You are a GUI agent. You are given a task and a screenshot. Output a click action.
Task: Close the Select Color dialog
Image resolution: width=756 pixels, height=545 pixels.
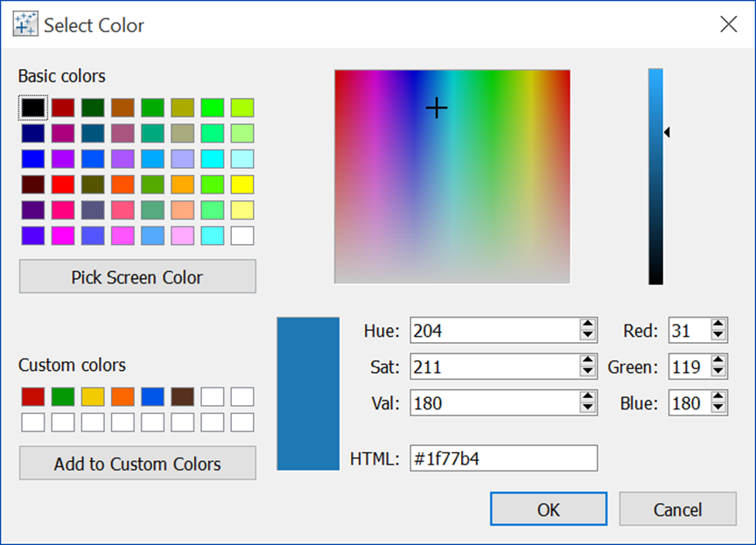pos(728,24)
